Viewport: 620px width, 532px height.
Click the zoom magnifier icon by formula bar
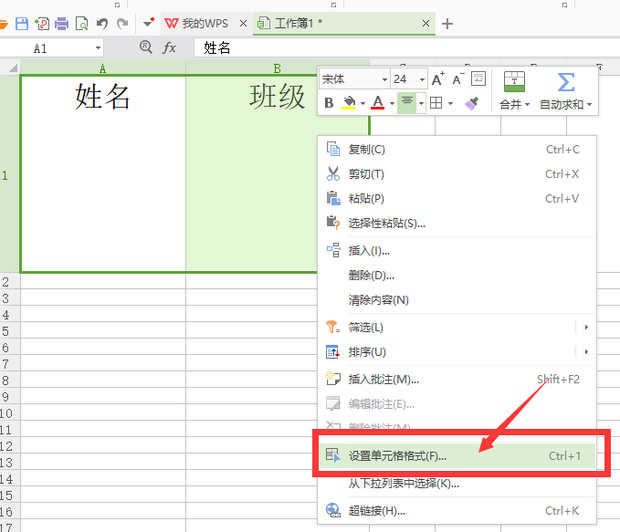[x=146, y=47]
